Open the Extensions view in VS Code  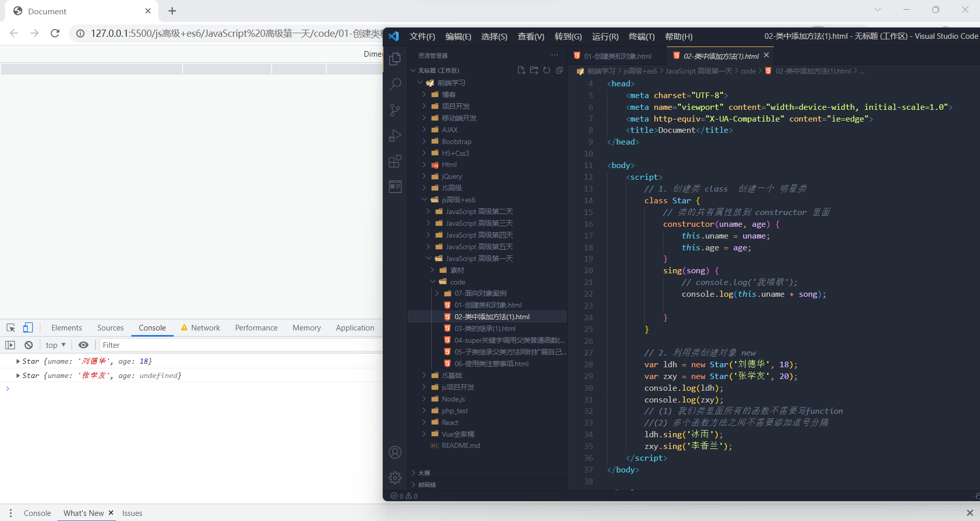[x=395, y=161]
